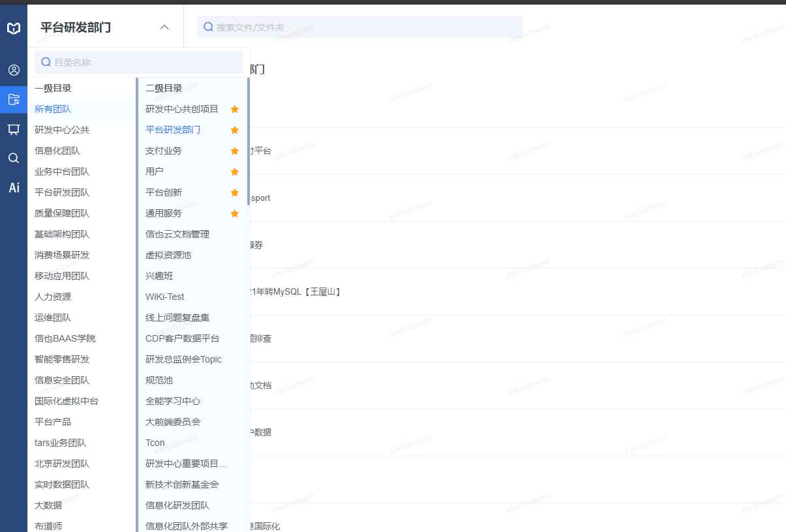Viewport: 786px width, 532px height.
Task: Click the 目录名称 search field
Action: pos(139,62)
